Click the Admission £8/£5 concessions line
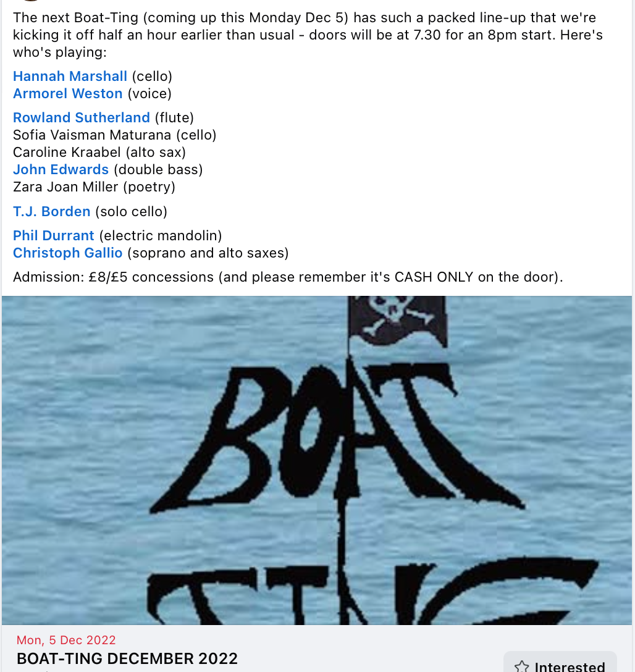Image resolution: width=635 pixels, height=672 pixels. 288,277
